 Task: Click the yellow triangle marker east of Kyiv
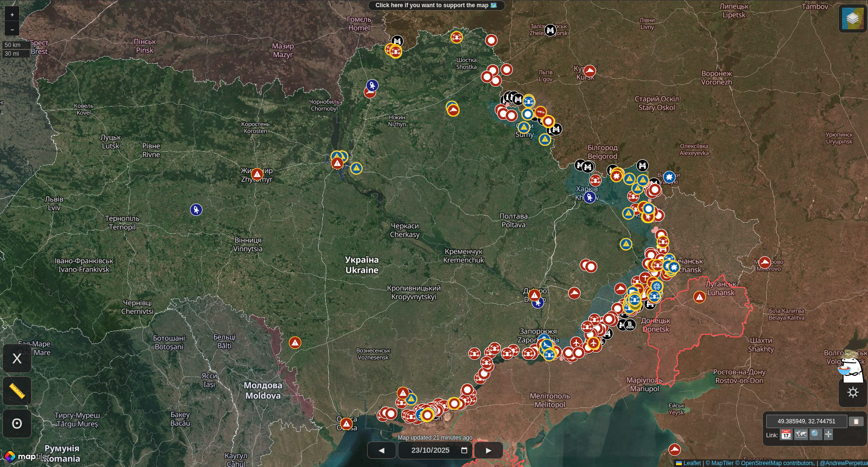point(356,168)
